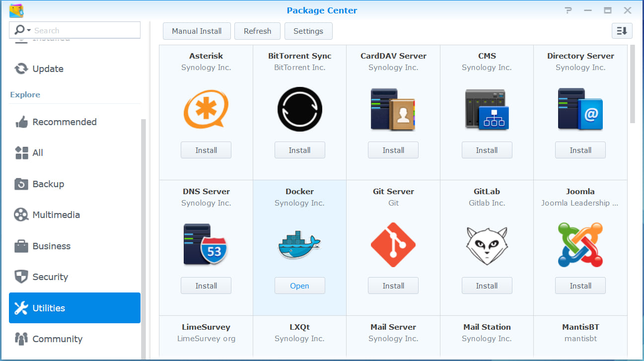Click the Business briefcase icon
Screen dimensions: 644x361
pyautogui.click(x=21, y=246)
